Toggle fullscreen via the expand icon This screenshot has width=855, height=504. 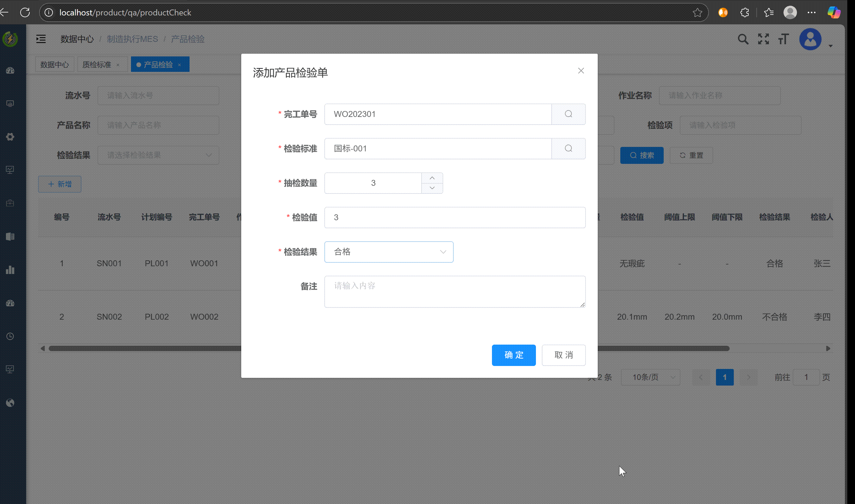(x=763, y=39)
